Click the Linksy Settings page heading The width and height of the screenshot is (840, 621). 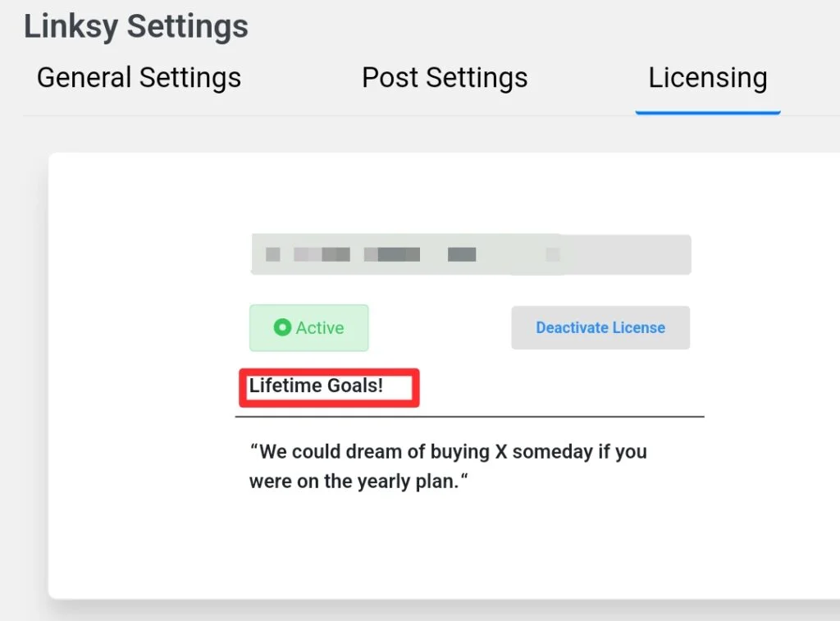pyautogui.click(x=136, y=26)
